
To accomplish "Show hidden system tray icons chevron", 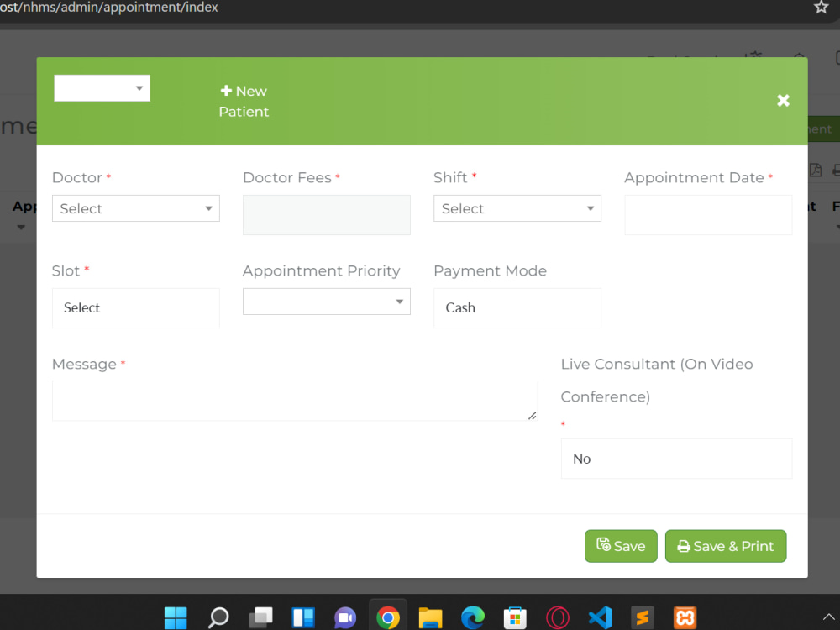I will pos(828,617).
